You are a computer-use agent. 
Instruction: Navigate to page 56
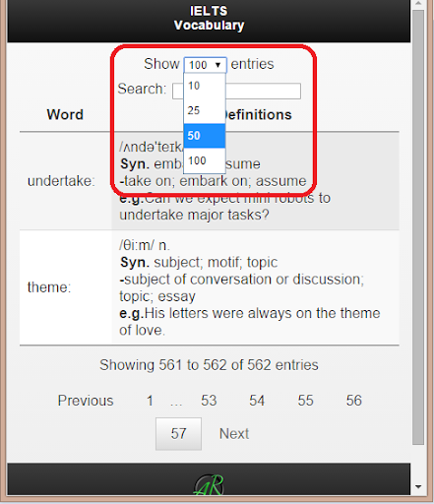[354, 401]
